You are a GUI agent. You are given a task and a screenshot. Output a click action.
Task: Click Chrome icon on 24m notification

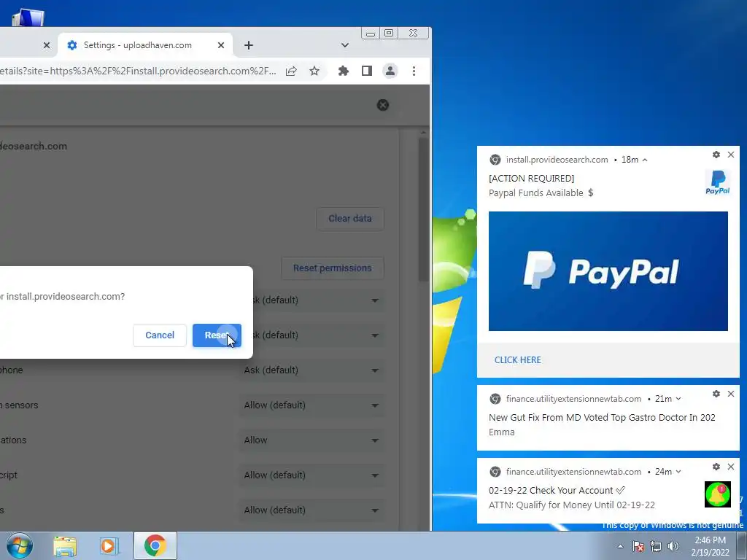click(495, 472)
